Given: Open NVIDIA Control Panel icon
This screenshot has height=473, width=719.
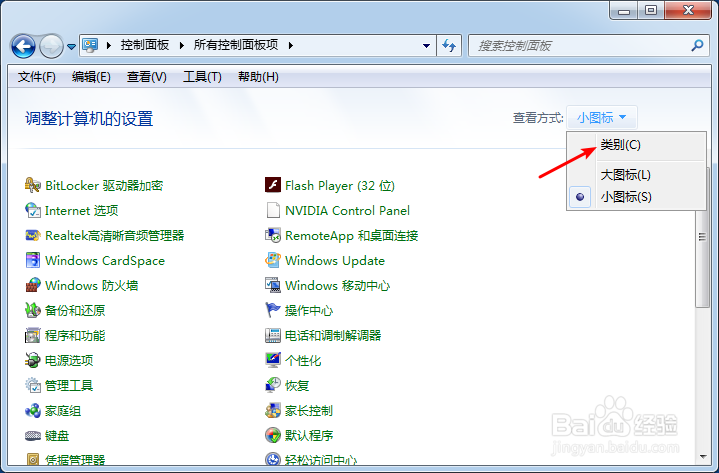Looking at the screenshot, I should pyautogui.click(x=273, y=210).
